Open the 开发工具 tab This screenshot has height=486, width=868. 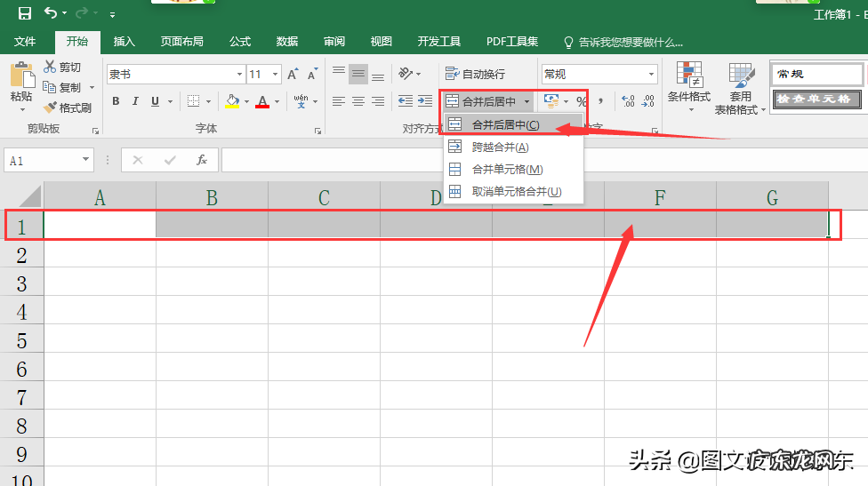click(439, 42)
